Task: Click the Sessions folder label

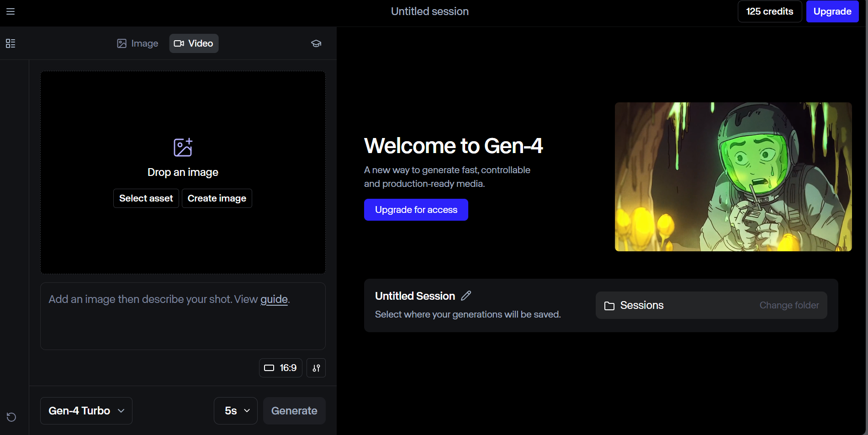Action: 642,305
